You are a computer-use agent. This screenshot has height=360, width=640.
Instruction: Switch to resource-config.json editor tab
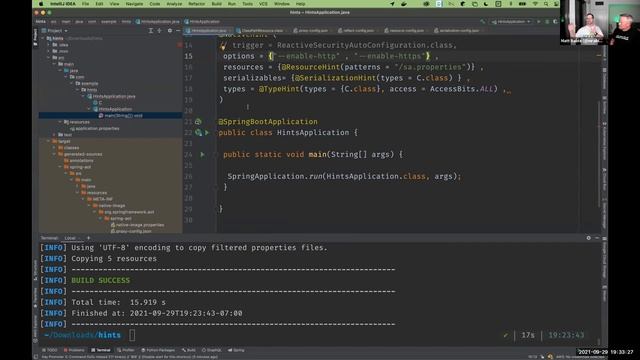[405, 31]
